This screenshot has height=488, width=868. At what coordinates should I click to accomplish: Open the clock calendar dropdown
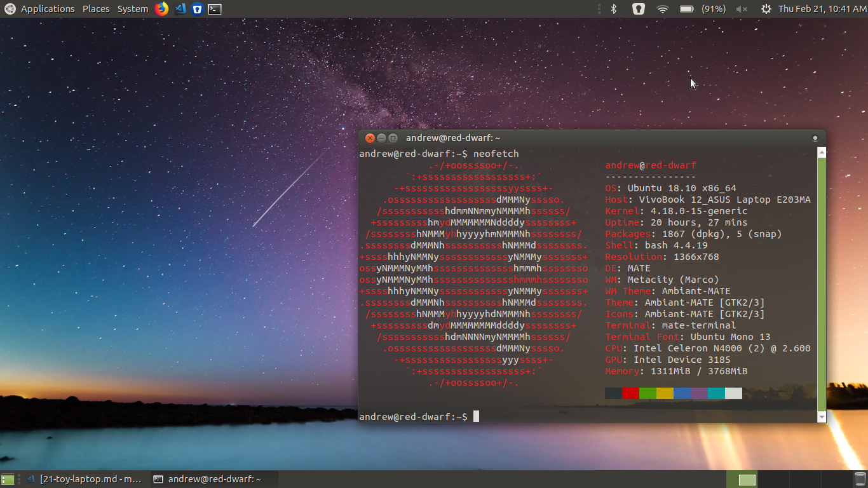822,9
